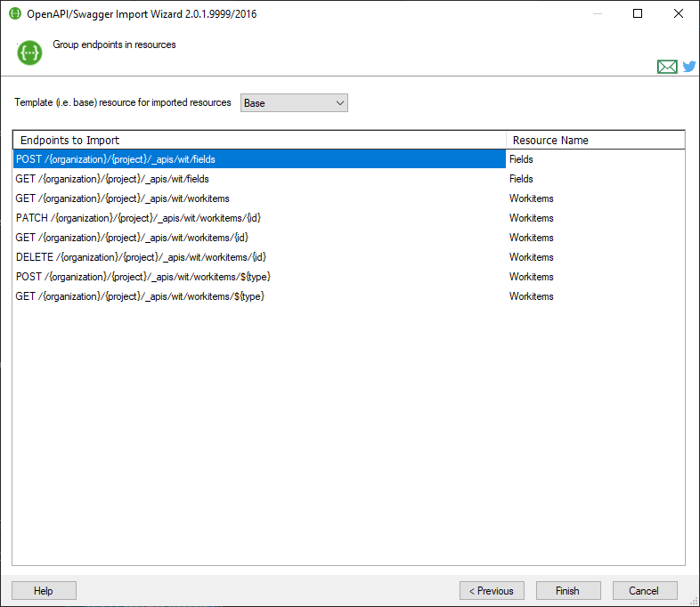Click Workitems resource name of GET ${type} row
The height and width of the screenshot is (607, 700).
pos(532,296)
